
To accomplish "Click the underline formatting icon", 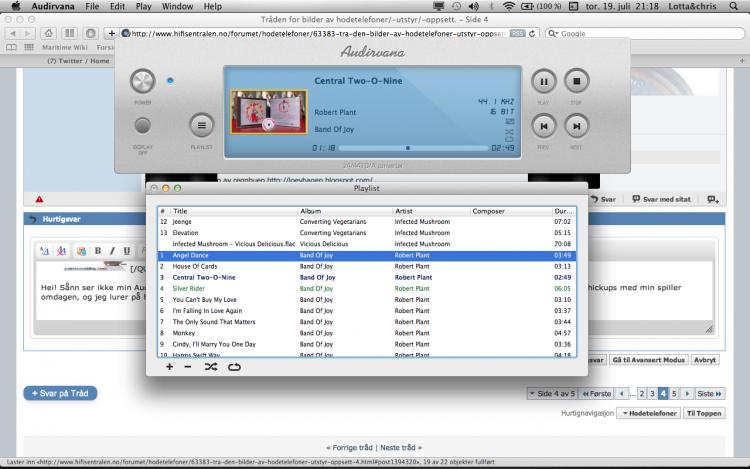I will [x=126, y=251].
